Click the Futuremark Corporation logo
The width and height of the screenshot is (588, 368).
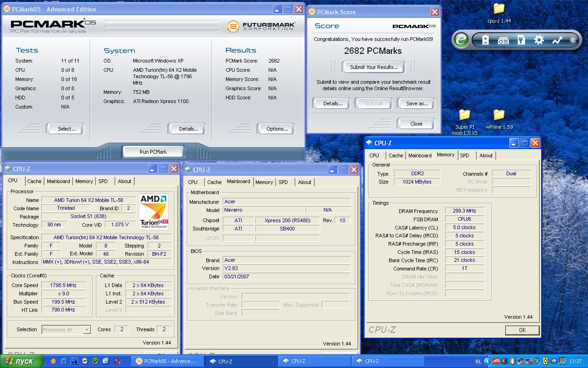(x=261, y=26)
